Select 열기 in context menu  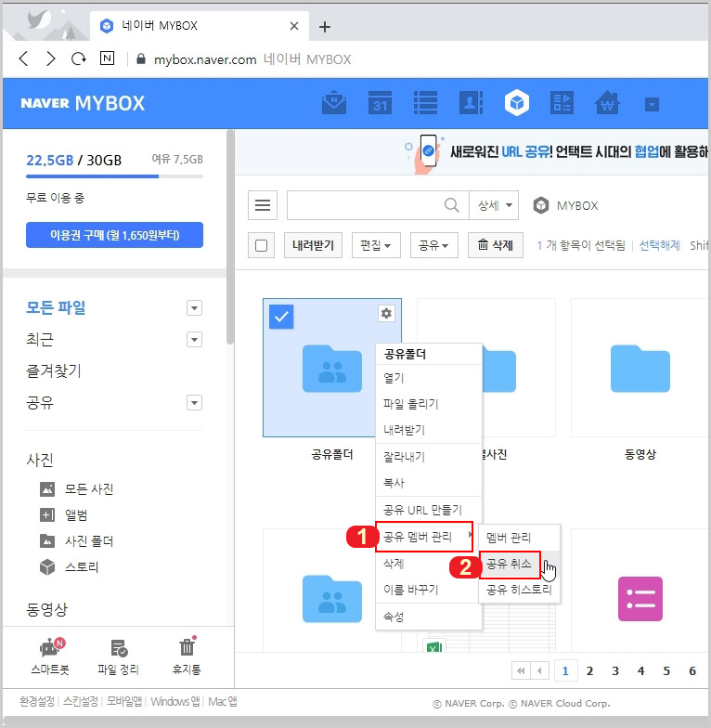[x=429, y=378]
